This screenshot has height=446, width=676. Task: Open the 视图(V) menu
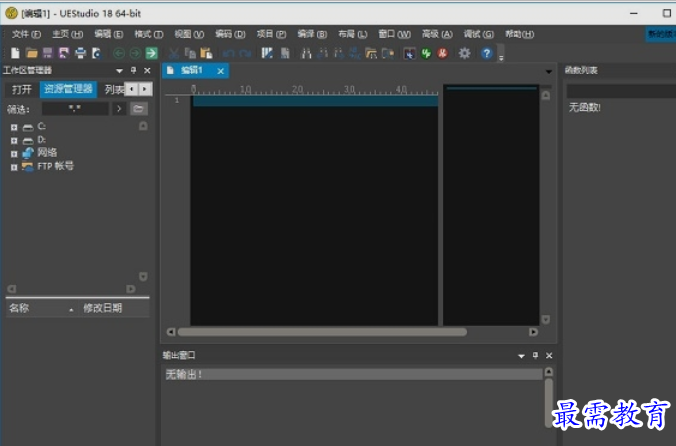(x=189, y=34)
